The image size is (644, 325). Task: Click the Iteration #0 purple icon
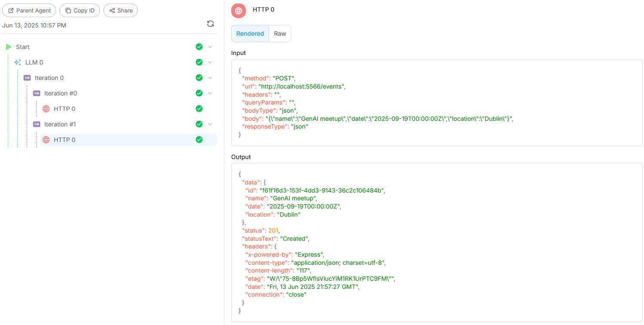pos(37,93)
